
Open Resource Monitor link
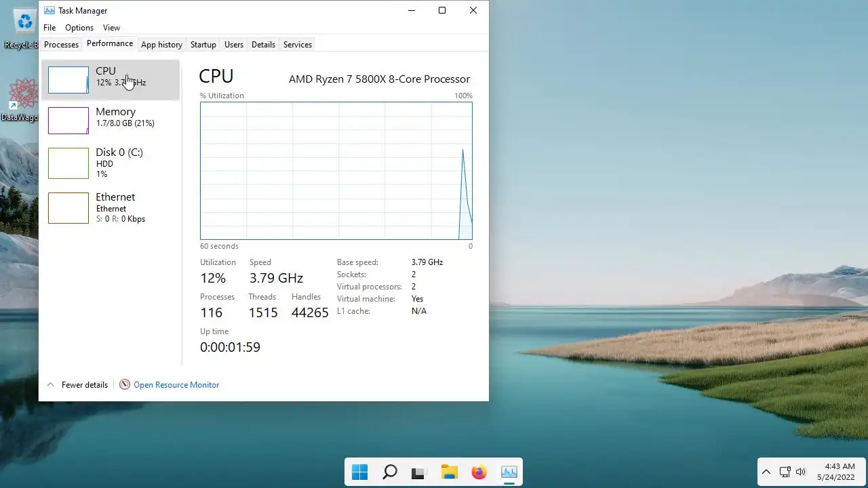click(x=176, y=384)
